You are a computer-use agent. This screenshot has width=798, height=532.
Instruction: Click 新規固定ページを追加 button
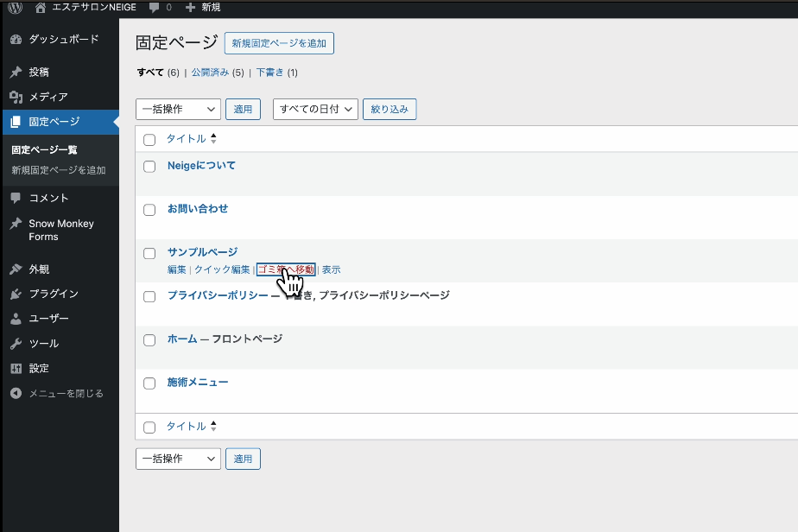(278, 43)
